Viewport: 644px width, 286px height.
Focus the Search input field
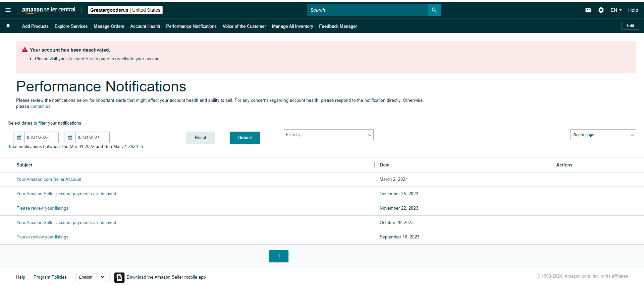[x=367, y=10]
